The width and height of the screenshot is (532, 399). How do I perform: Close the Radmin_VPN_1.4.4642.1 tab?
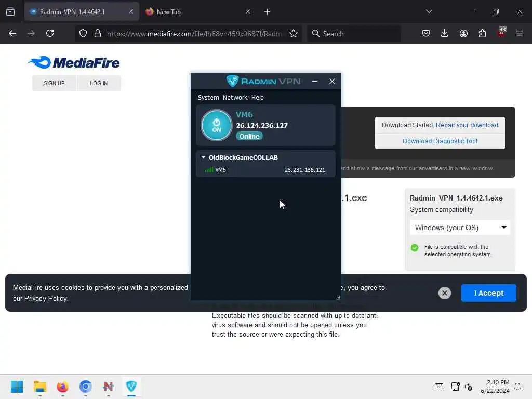point(130,12)
